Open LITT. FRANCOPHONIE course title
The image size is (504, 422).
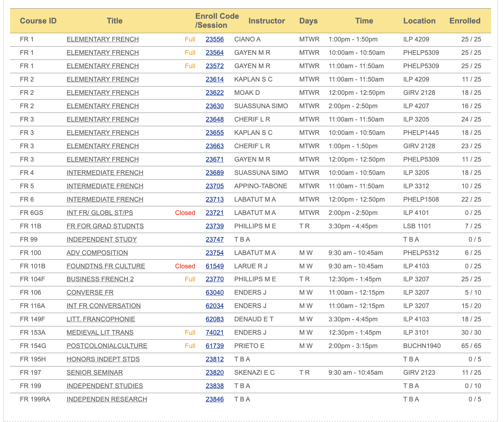point(101,319)
